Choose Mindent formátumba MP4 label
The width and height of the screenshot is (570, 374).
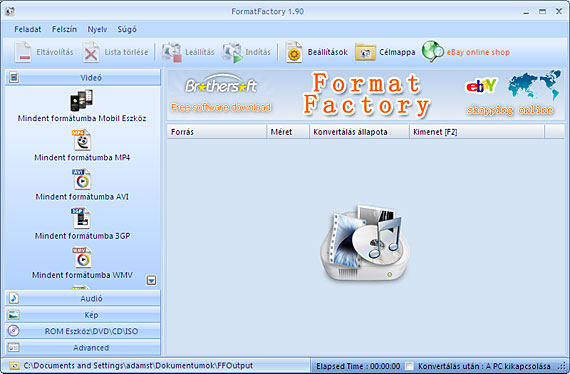click(82, 158)
